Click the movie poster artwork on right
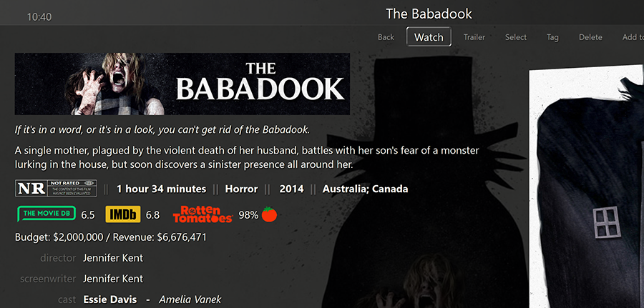644x308 pixels. click(587, 187)
